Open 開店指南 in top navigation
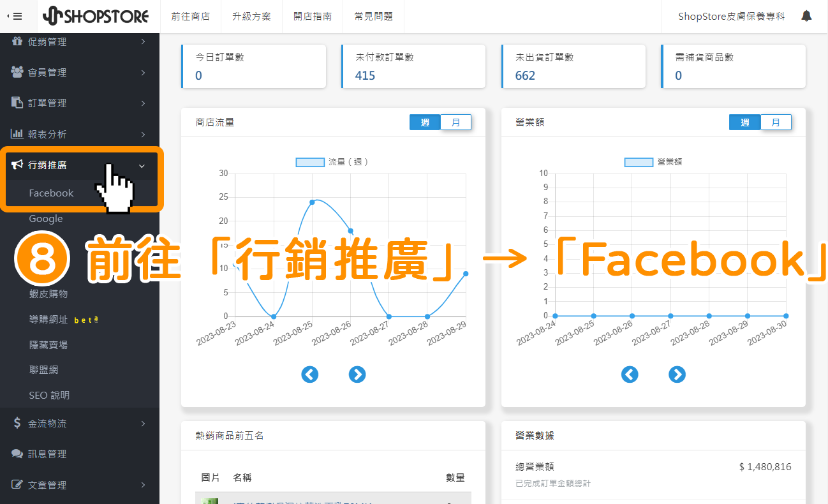This screenshot has height=504, width=828. tap(313, 17)
